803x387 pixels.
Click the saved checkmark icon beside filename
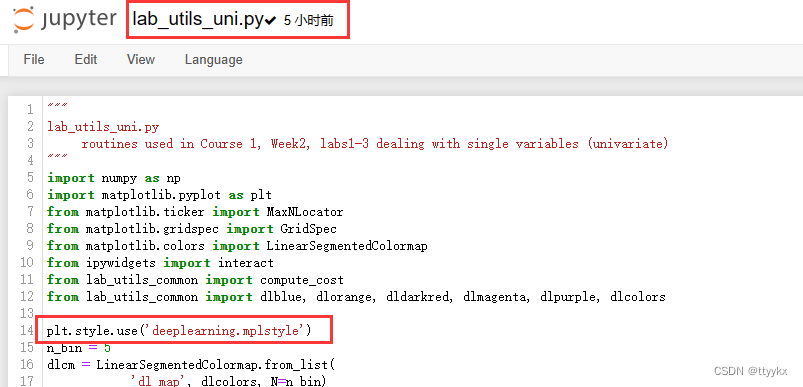[x=270, y=20]
